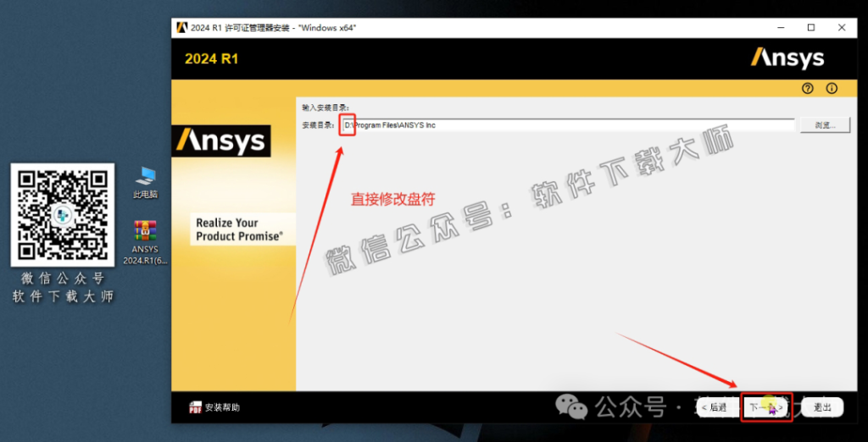The image size is (868, 442).
Task: Maximize the license manager installer window
Action: pos(811,28)
